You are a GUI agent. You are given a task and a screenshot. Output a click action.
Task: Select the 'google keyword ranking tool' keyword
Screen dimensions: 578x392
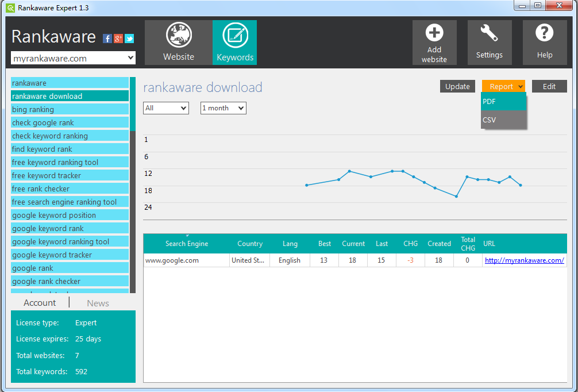pyautogui.click(x=70, y=242)
